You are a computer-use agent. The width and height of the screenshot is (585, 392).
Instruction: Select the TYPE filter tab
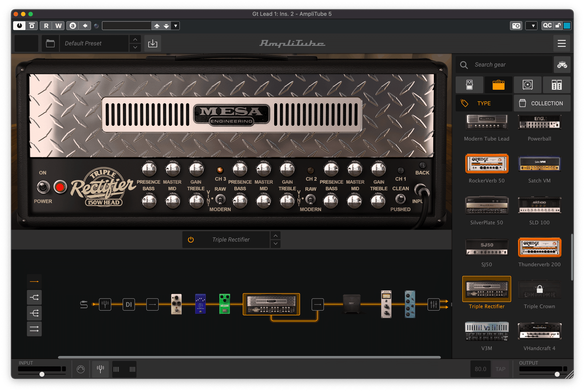484,103
